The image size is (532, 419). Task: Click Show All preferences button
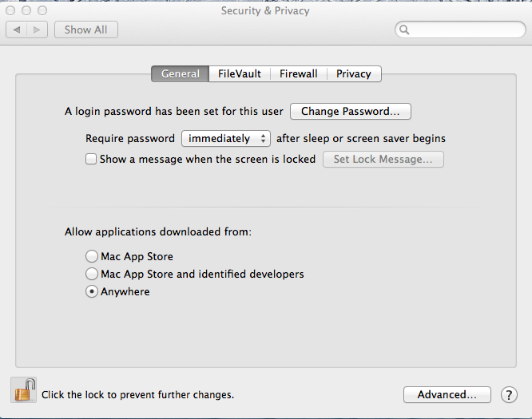point(86,30)
